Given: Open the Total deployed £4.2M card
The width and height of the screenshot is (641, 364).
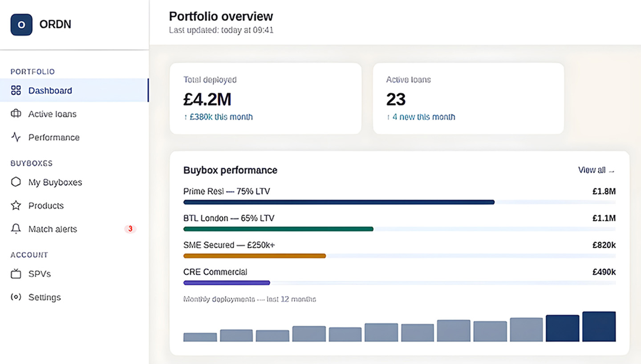Looking at the screenshot, I should 265,98.
